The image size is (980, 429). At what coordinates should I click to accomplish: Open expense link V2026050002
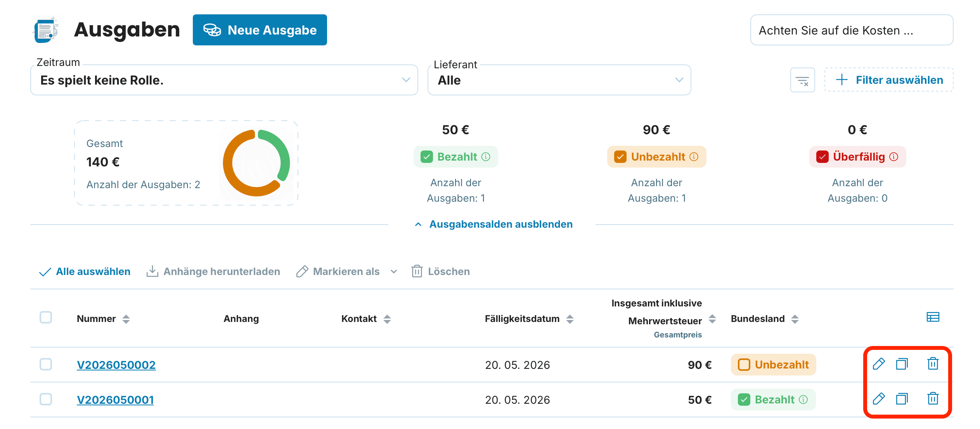point(116,365)
